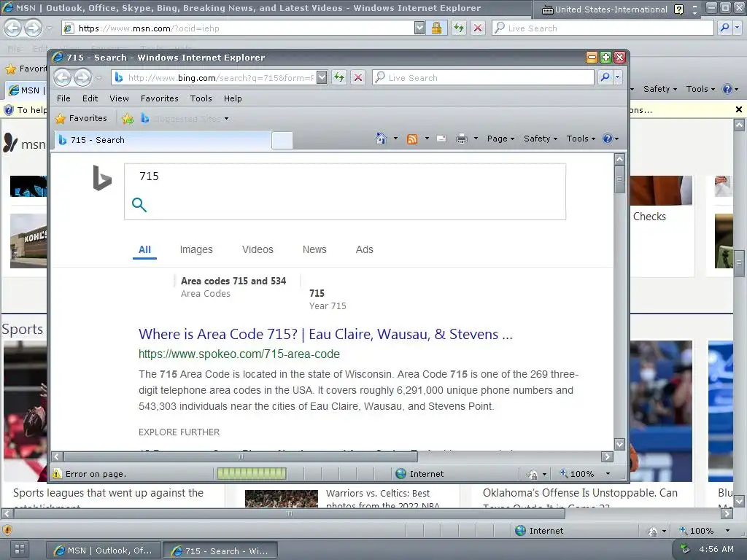This screenshot has width=747, height=560.
Task: Click Back arrow in MSN window
Action: tap(13, 28)
